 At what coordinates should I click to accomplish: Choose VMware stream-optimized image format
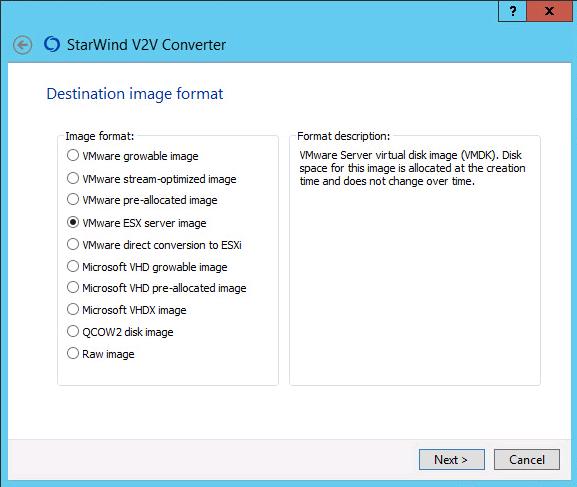tap(152, 179)
